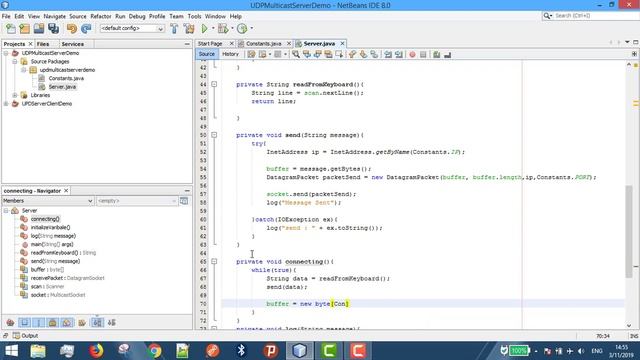Open the Refactor menu
The image size is (640, 360).
(x=101, y=16)
